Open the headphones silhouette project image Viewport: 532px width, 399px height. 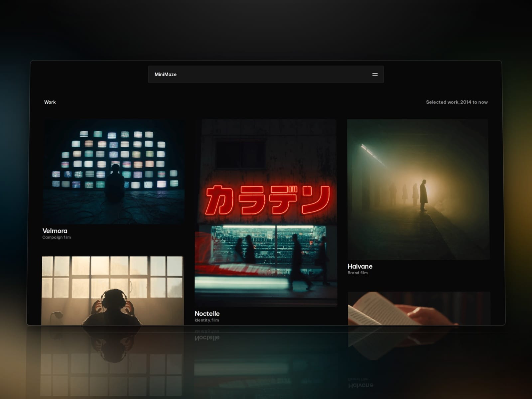(x=112, y=291)
